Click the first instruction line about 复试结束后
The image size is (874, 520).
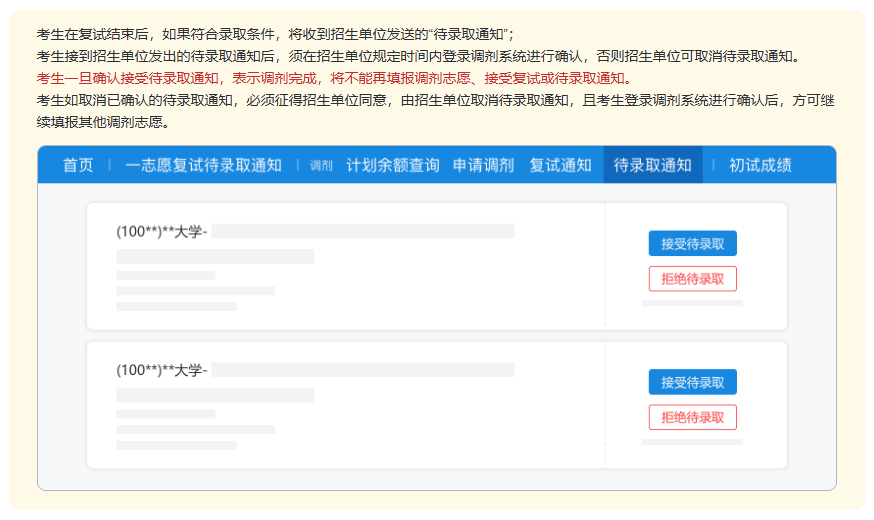(275, 34)
